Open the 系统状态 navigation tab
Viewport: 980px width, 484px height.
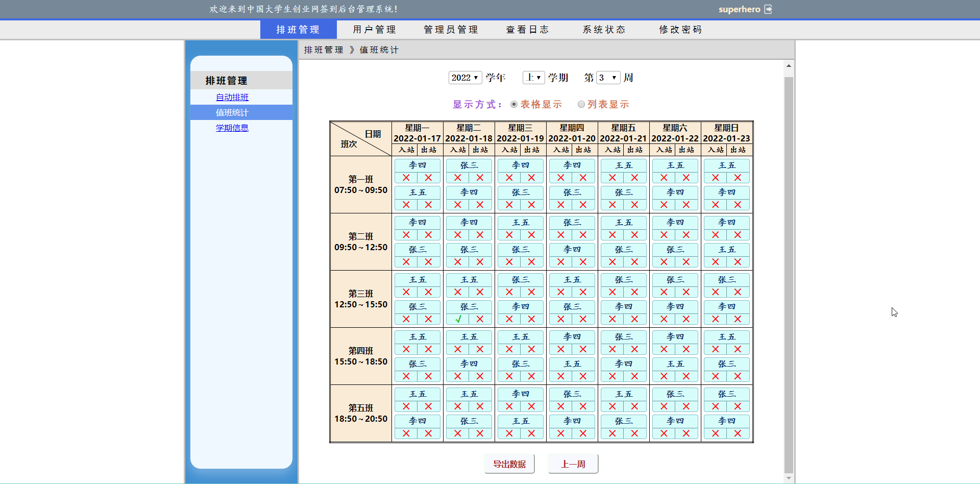pyautogui.click(x=604, y=30)
